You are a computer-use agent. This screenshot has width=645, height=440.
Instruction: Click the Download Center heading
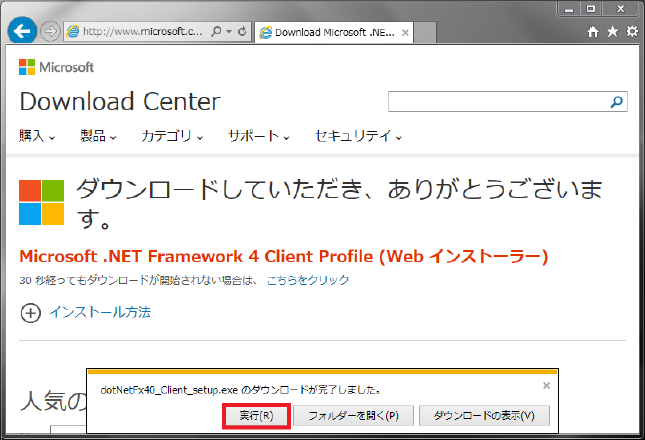pyautogui.click(x=120, y=102)
